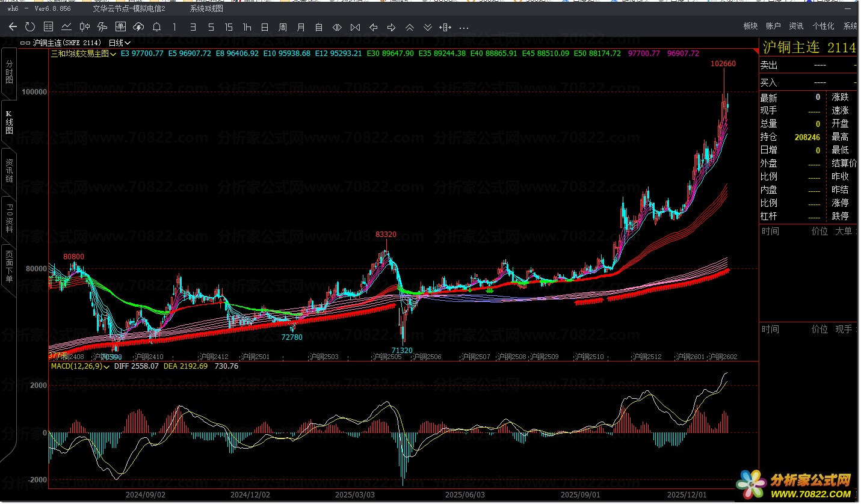The image size is (861, 504).
Task: Click the back arrow icon in toolbar
Action: tap(13, 27)
